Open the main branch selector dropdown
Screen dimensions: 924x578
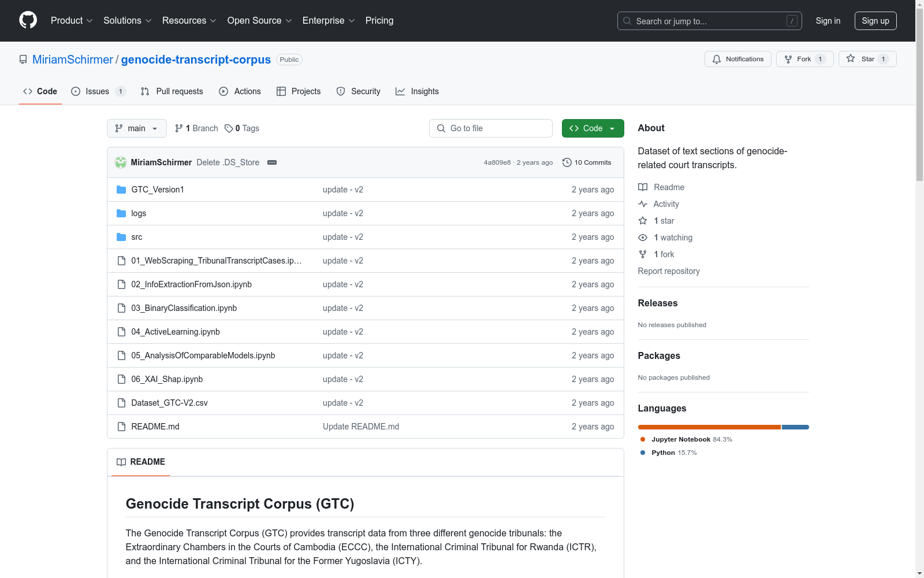(137, 128)
